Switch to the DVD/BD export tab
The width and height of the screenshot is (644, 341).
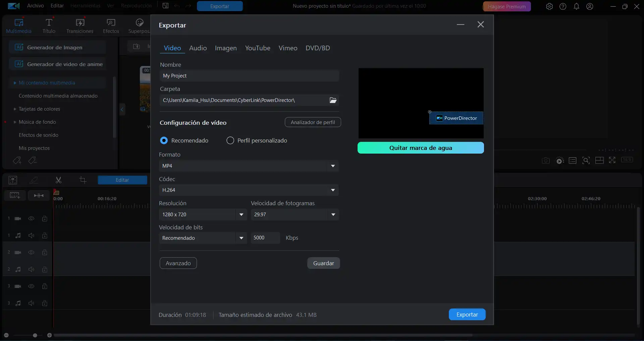click(318, 48)
